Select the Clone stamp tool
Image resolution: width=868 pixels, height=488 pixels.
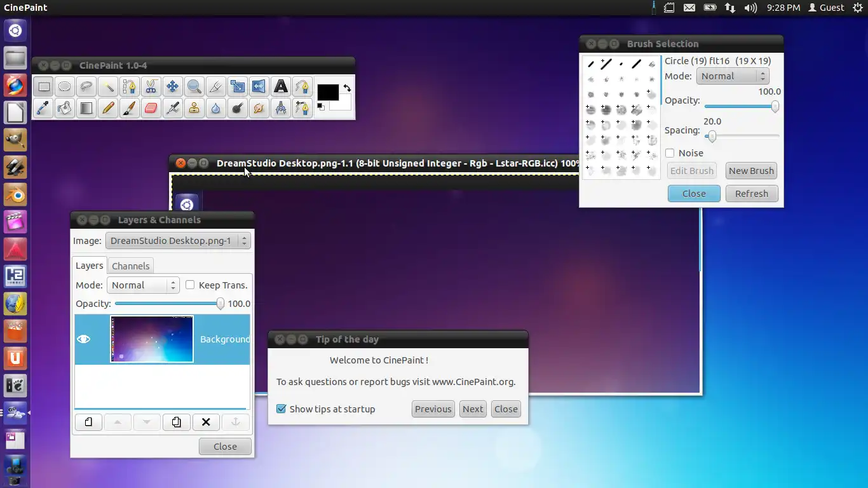(x=194, y=108)
